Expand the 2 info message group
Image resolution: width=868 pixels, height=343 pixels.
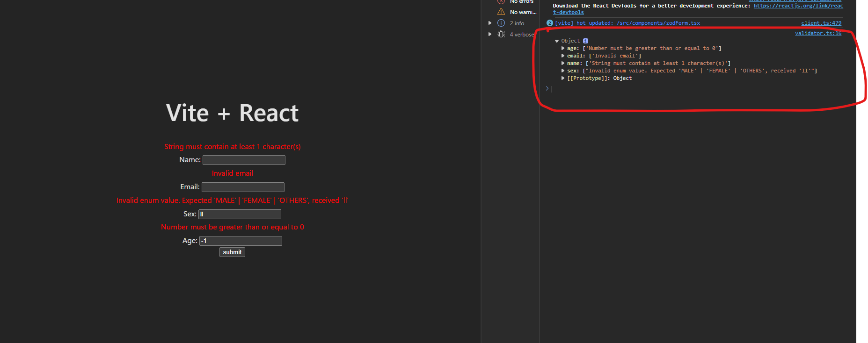[490, 23]
